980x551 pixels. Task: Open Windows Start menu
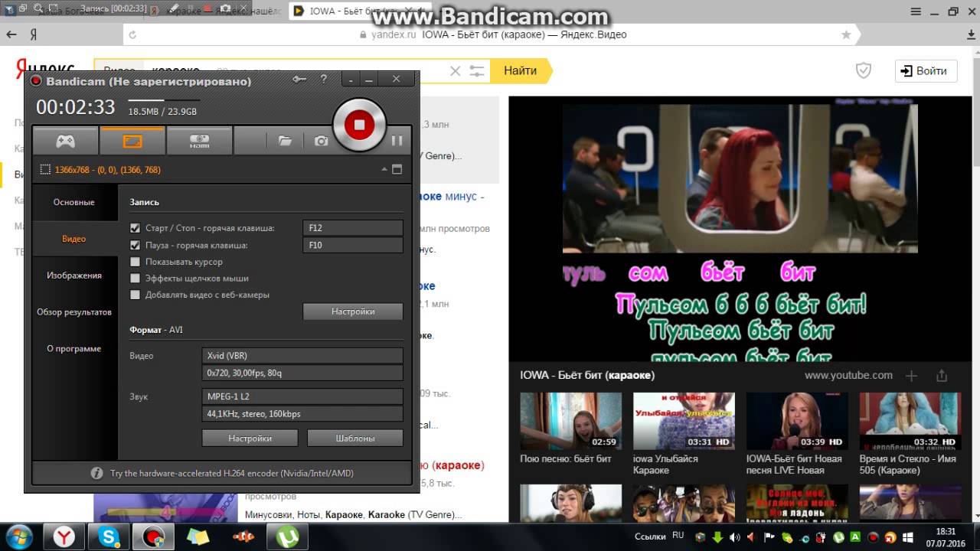point(18,536)
